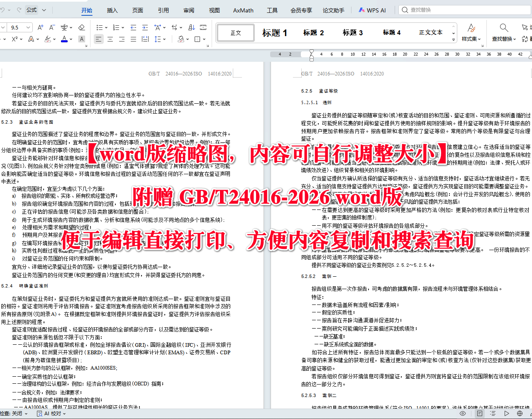Toggle eye-protection mode in status bar

(464, 414)
